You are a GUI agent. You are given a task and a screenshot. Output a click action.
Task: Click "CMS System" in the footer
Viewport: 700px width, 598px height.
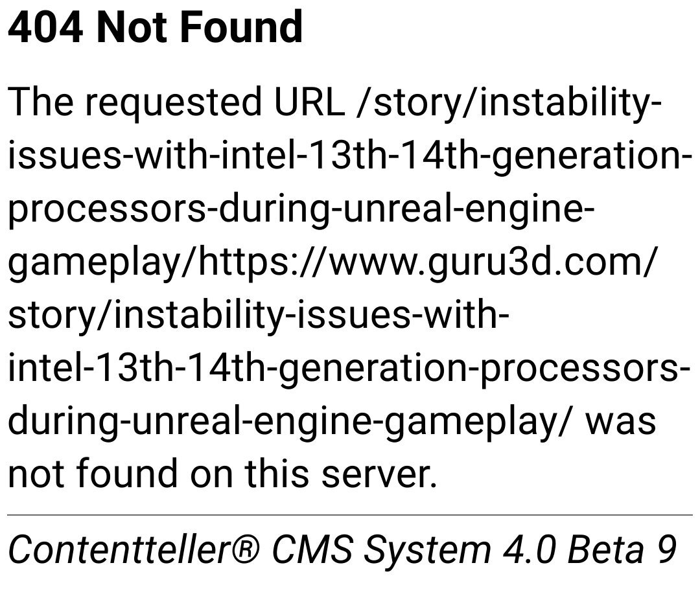point(382,550)
